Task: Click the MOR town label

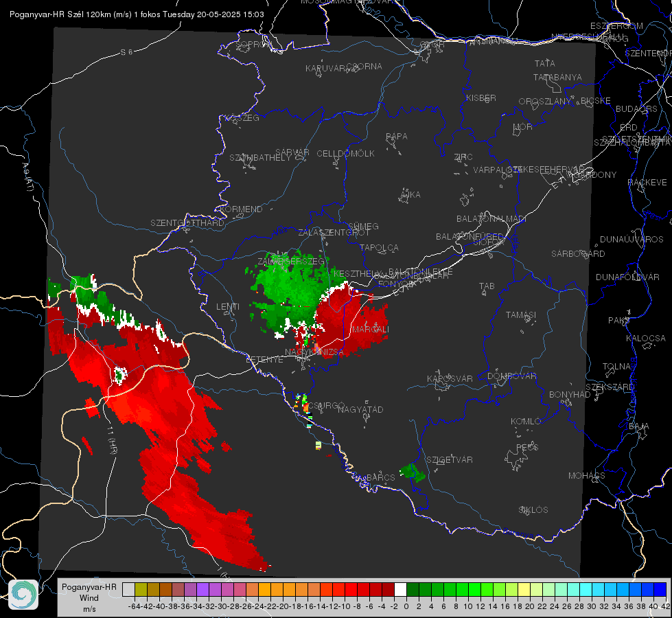Action: pos(523,127)
